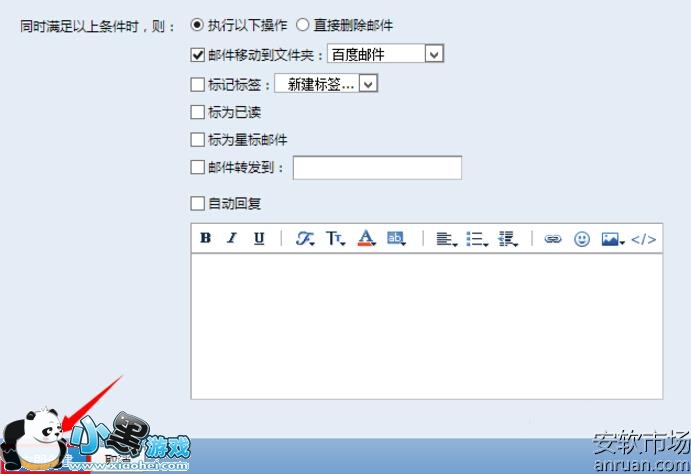Insert an image via picture icon
Image resolution: width=691 pixels, height=474 pixels.
pyautogui.click(x=613, y=239)
